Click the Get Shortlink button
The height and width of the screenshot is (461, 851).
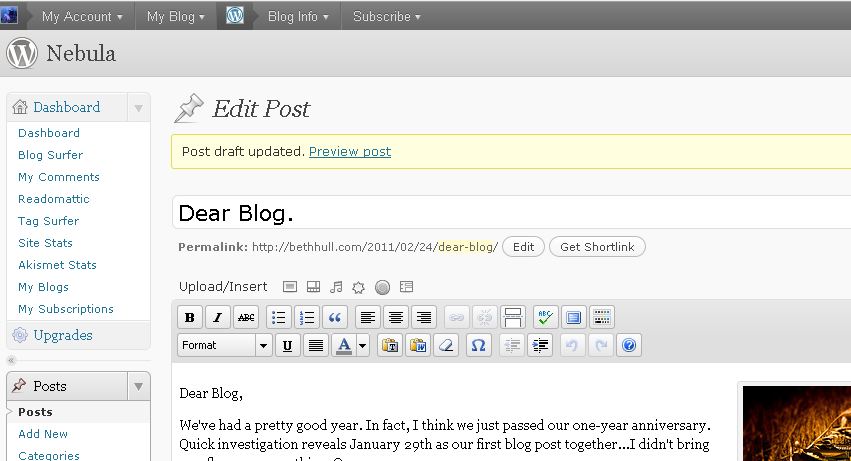[x=597, y=247]
